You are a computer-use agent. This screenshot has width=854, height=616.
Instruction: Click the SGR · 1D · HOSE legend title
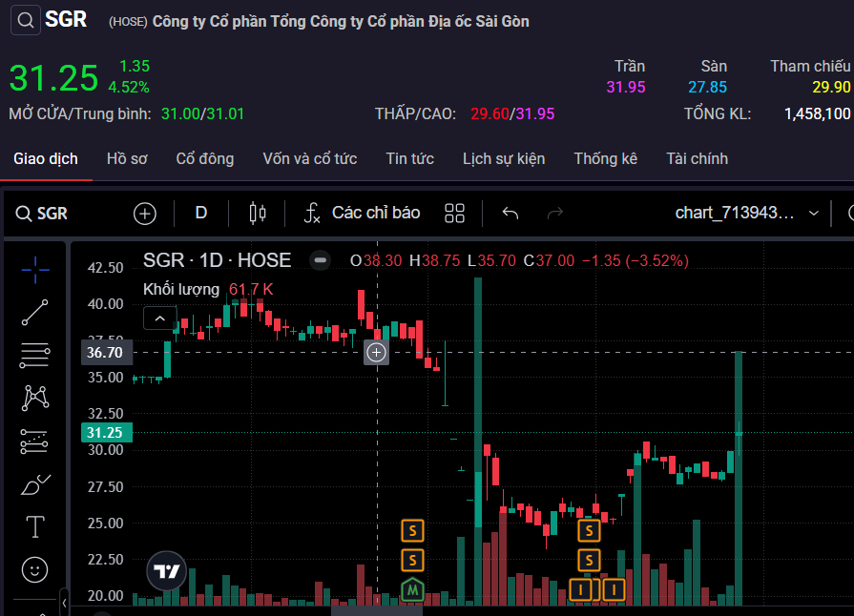click(x=217, y=260)
